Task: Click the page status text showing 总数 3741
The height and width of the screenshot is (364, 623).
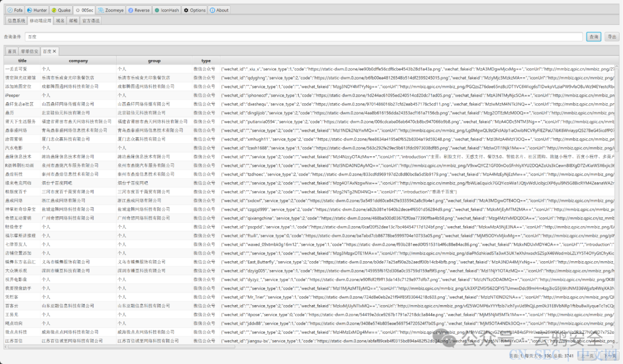Action: [542, 356]
